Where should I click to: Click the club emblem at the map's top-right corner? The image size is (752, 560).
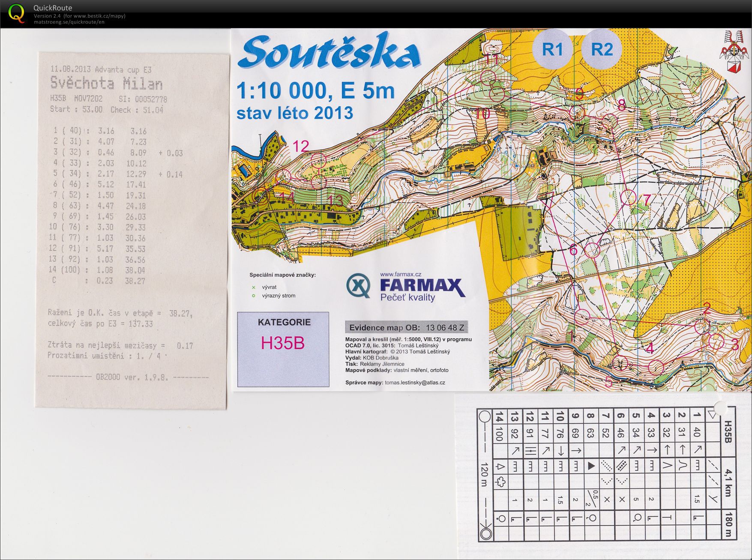click(x=732, y=51)
